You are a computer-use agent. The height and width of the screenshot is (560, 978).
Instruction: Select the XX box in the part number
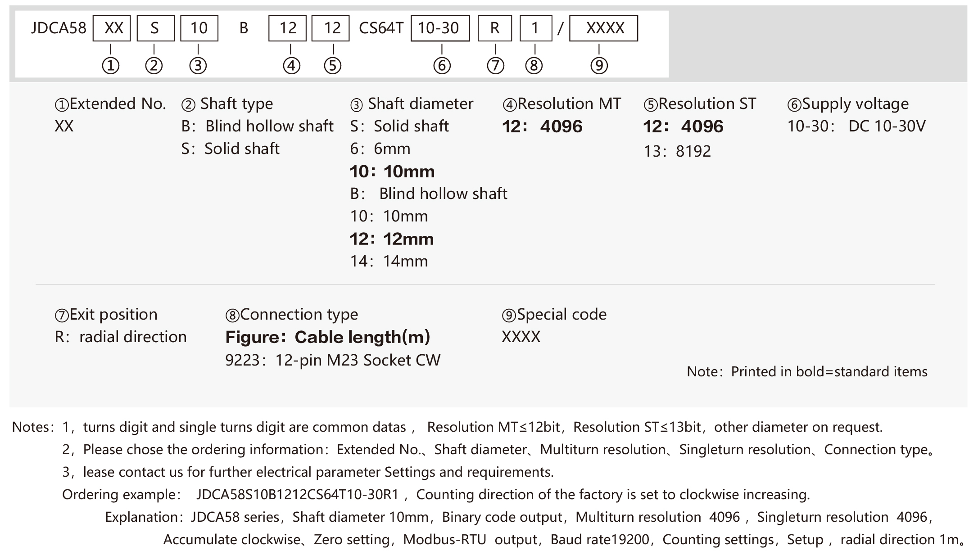[112, 28]
